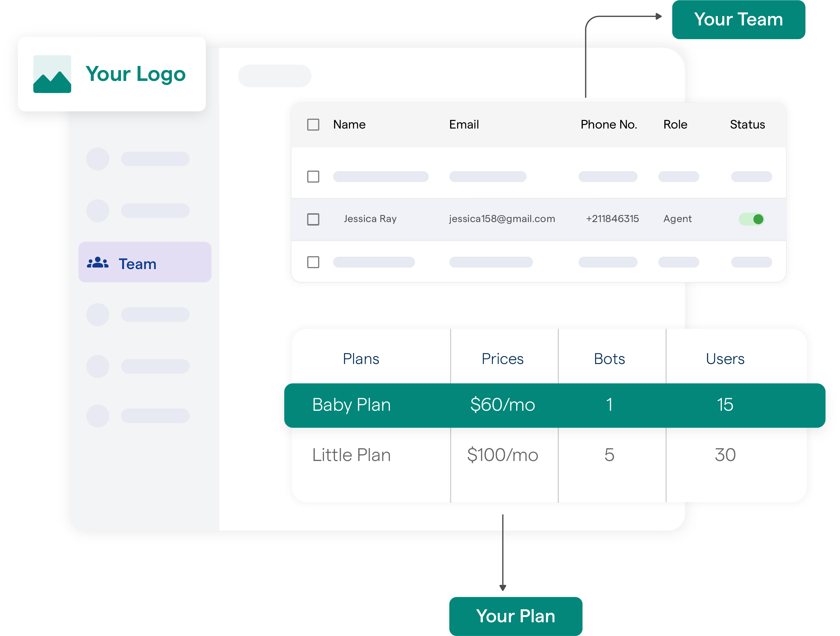Check the first blurred row checkbox
The width and height of the screenshot is (840, 636).
point(313,176)
